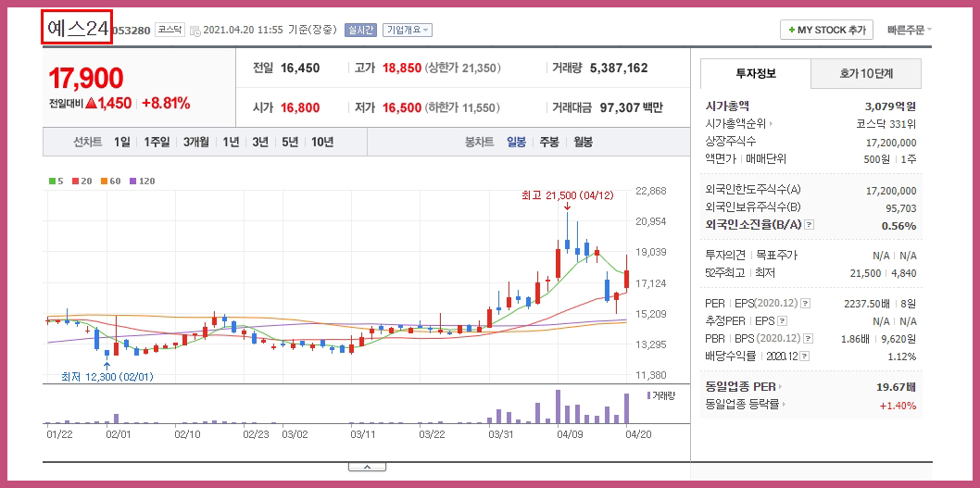Click the purple 120-day moving average legend

[x=142, y=181]
